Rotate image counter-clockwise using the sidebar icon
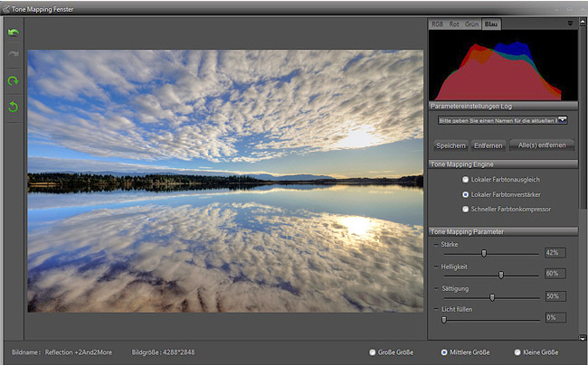The image size is (588, 365). [x=13, y=108]
